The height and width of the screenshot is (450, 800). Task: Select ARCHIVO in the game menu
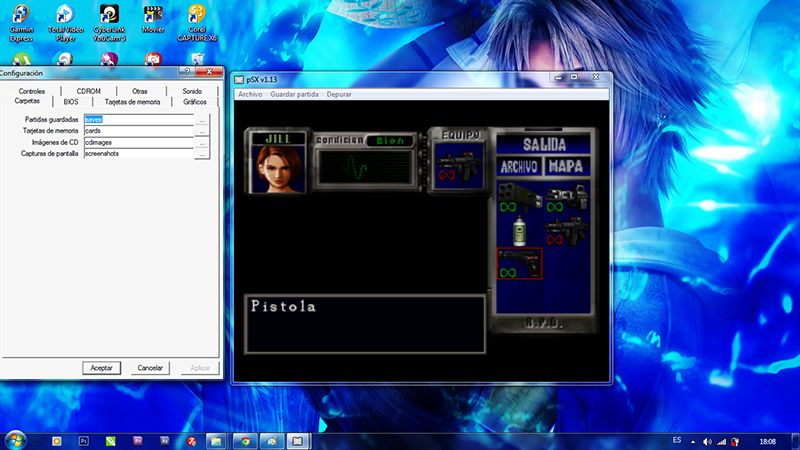519,167
